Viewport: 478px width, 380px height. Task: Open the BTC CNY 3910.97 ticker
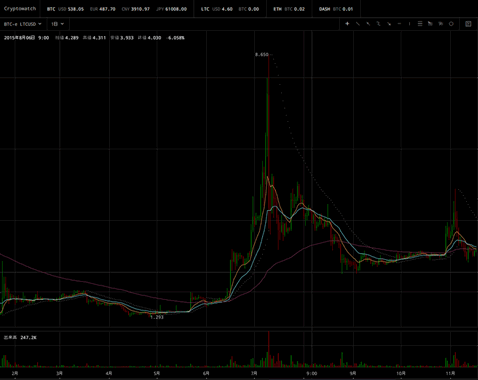[136, 9]
